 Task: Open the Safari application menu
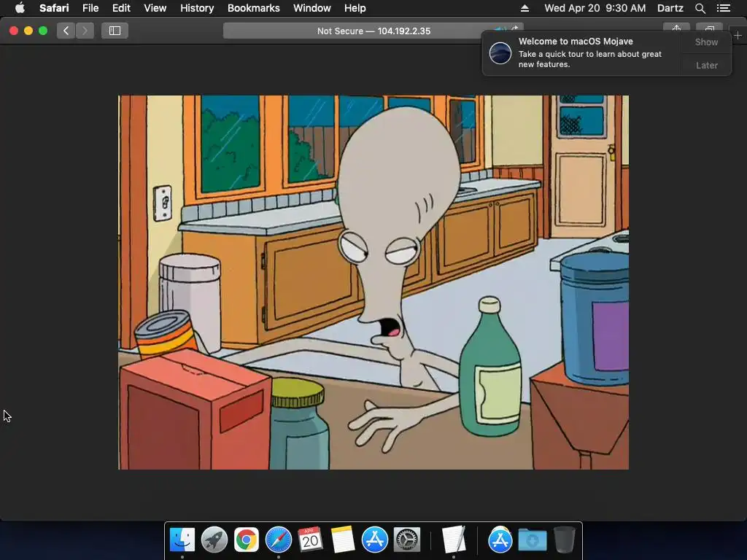tap(54, 8)
